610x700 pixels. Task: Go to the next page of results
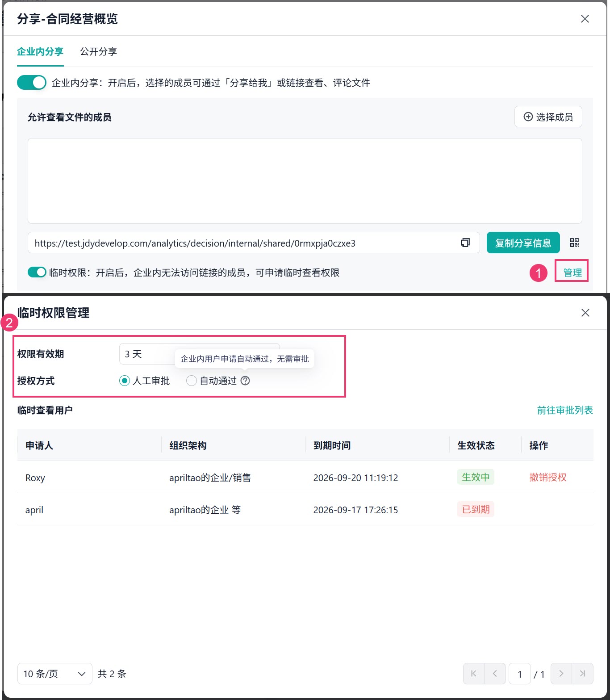(561, 674)
